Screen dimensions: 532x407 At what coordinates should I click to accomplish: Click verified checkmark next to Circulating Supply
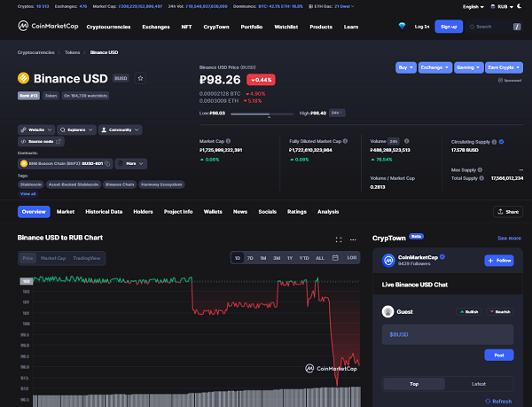(x=501, y=142)
